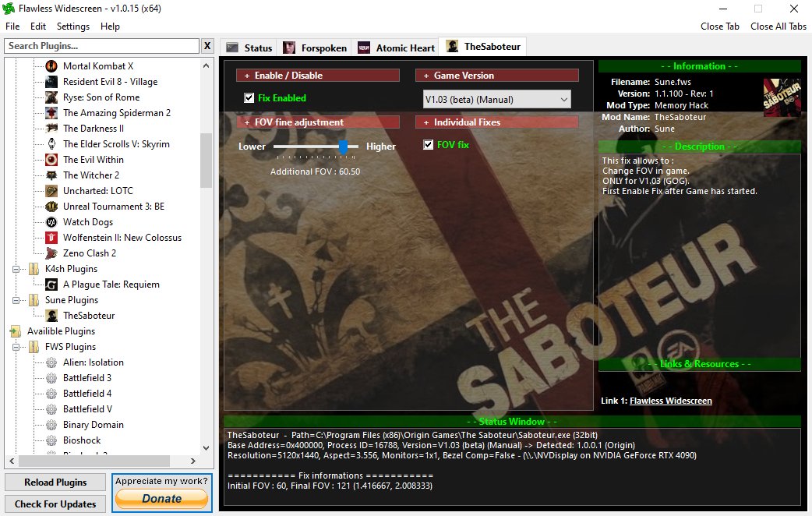Click the Zeno Clash 2 plugin icon

[x=51, y=253]
